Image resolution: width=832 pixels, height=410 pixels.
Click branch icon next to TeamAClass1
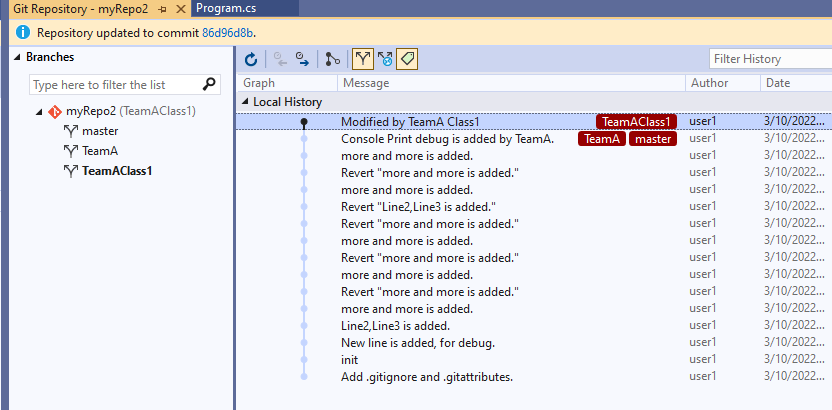(71, 171)
